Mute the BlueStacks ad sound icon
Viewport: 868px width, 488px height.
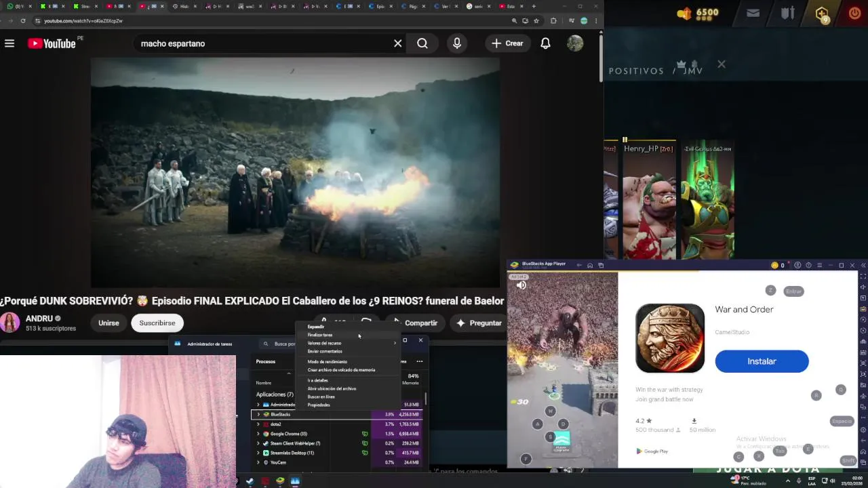(521, 285)
